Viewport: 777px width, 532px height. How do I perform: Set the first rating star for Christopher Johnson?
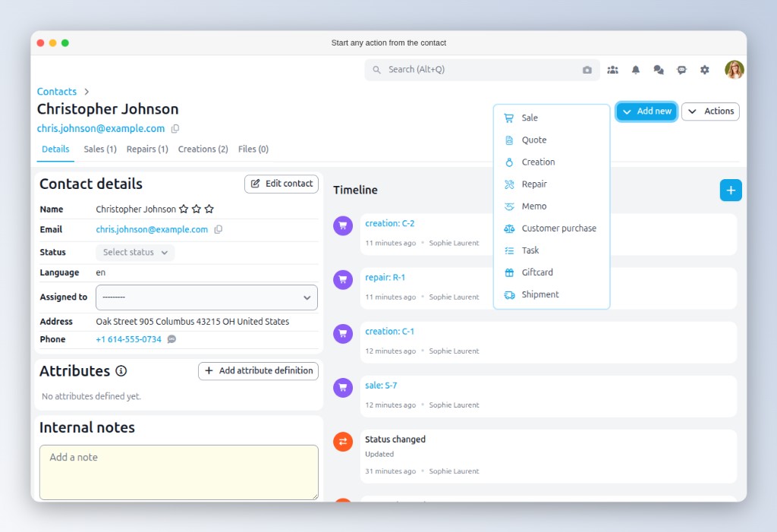[x=183, y=209]
